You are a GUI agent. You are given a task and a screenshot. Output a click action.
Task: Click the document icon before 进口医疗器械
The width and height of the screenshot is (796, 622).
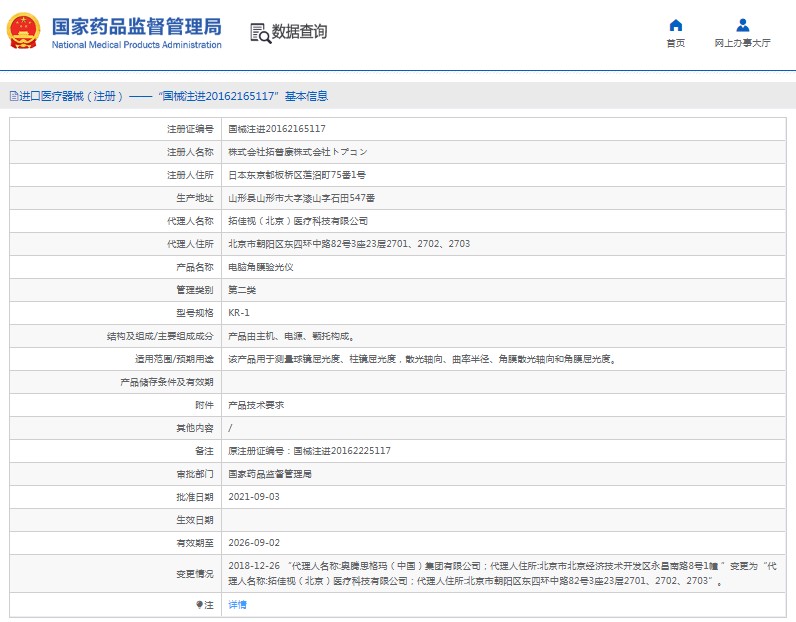[x=14, y=96]
